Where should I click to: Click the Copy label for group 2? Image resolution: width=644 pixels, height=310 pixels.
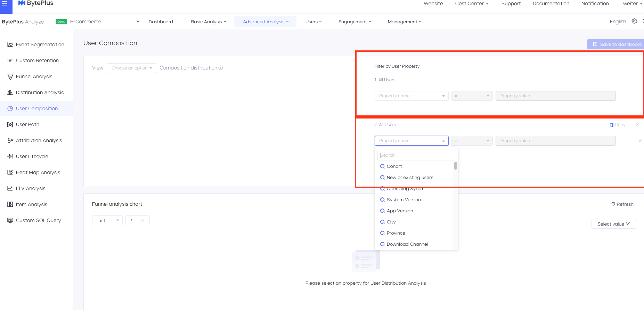(620, 125)
